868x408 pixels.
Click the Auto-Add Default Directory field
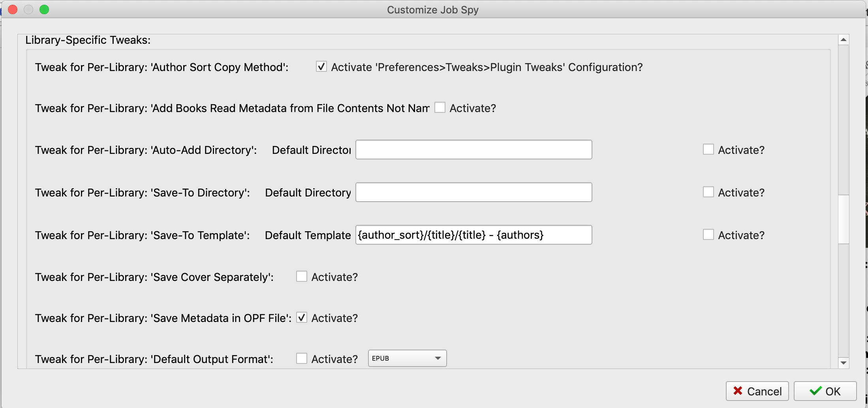473,150
